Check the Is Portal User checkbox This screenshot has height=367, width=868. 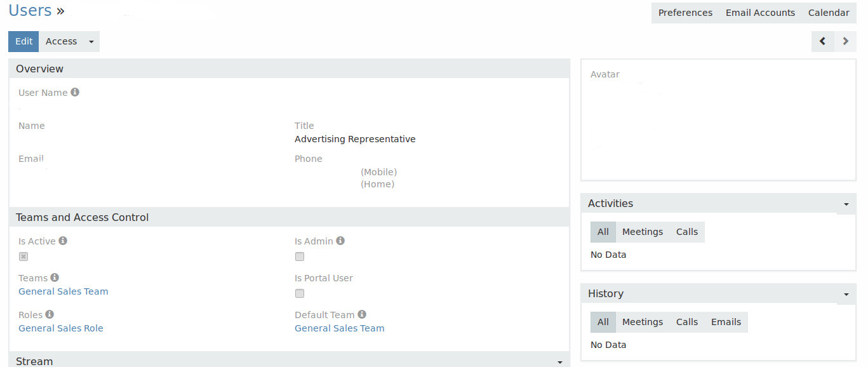tap(300, 293)
